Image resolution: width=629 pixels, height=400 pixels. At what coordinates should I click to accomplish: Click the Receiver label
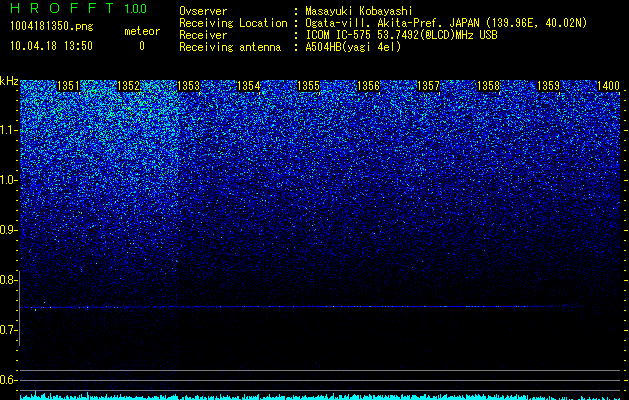tap(203, 35)
